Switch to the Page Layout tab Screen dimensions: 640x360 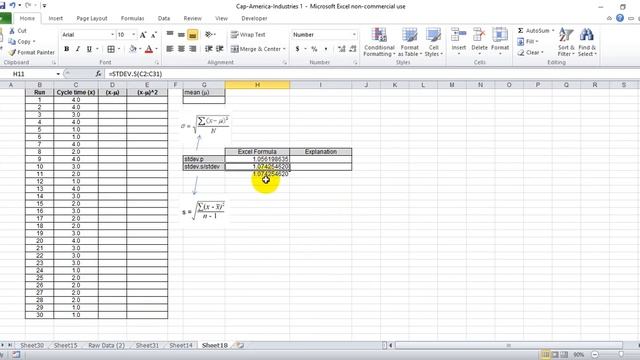tap(92, 18)
